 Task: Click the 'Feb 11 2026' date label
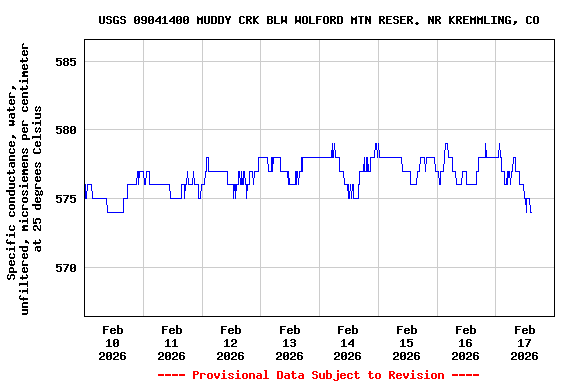tap(172, 343)
